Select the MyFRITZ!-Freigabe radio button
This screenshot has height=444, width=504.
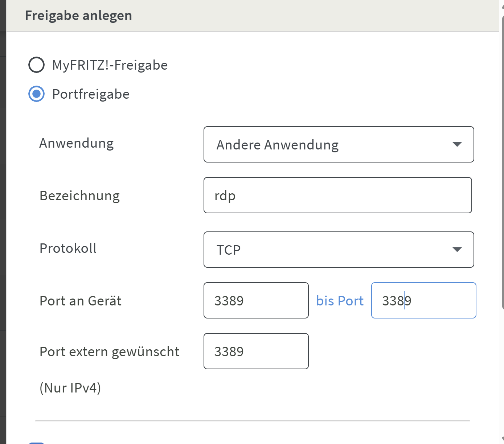(36, 65)
